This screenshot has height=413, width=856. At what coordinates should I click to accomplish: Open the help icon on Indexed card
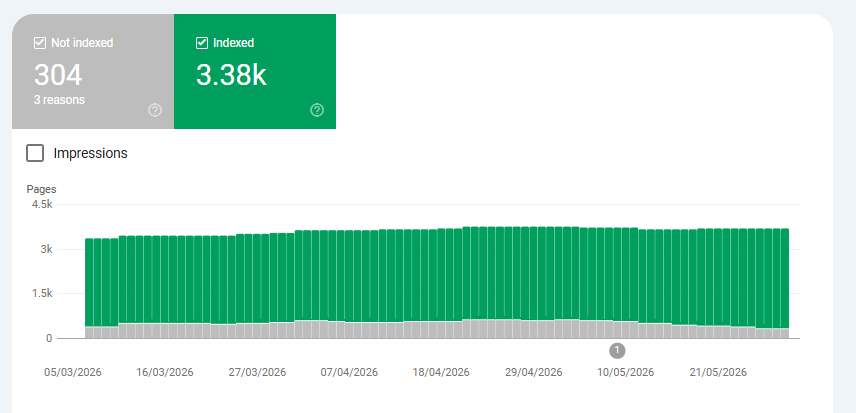click(317, 110)
